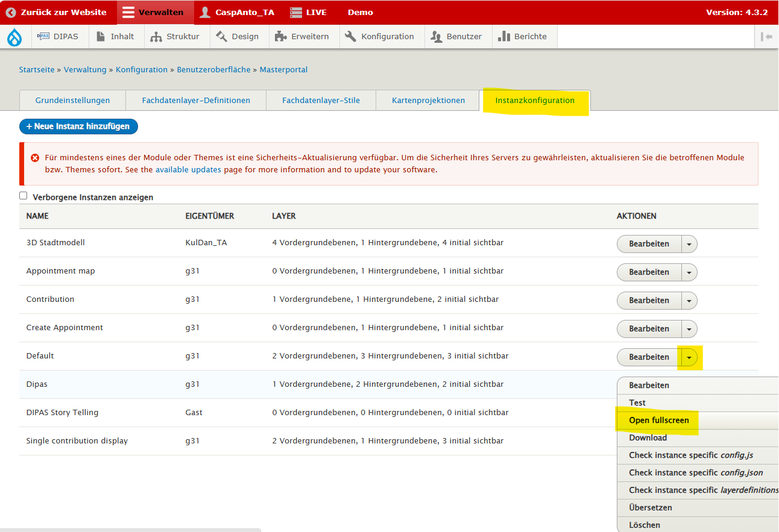Open the Berichte menu
Image resolution: width=779 pixels, height=532 pixels.
(523, 36)
